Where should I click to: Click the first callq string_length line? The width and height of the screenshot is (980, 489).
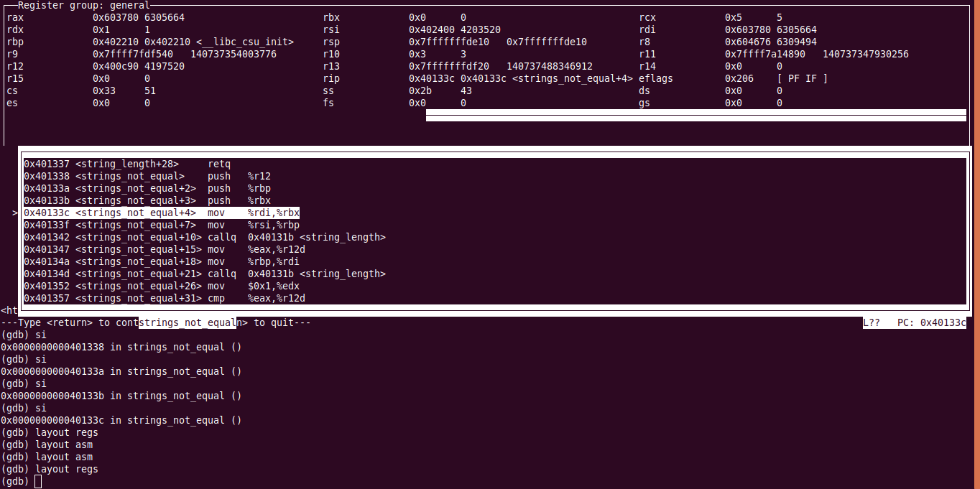205,237
